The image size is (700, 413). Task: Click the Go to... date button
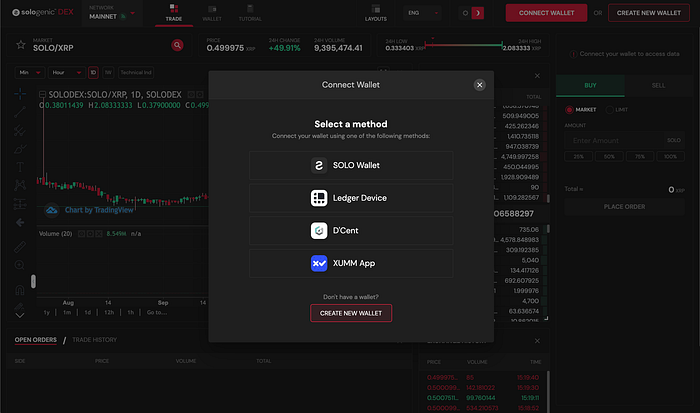(x=157, y=313)
